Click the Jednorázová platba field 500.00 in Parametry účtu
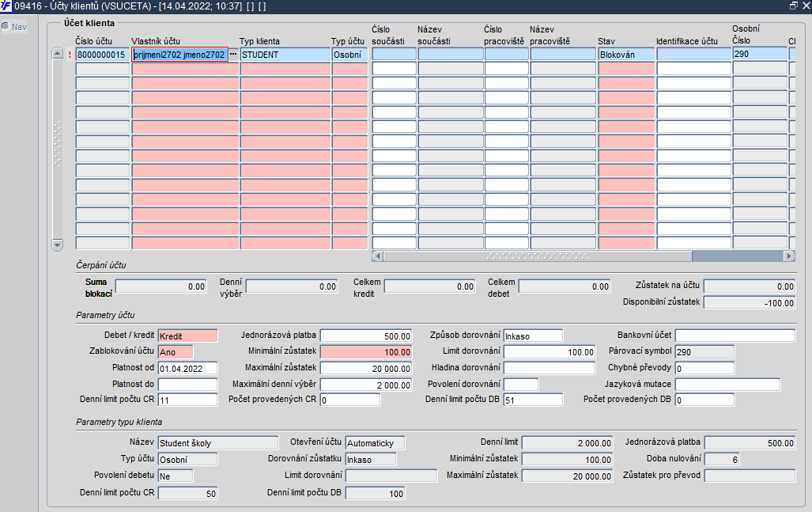 [366, 336]
